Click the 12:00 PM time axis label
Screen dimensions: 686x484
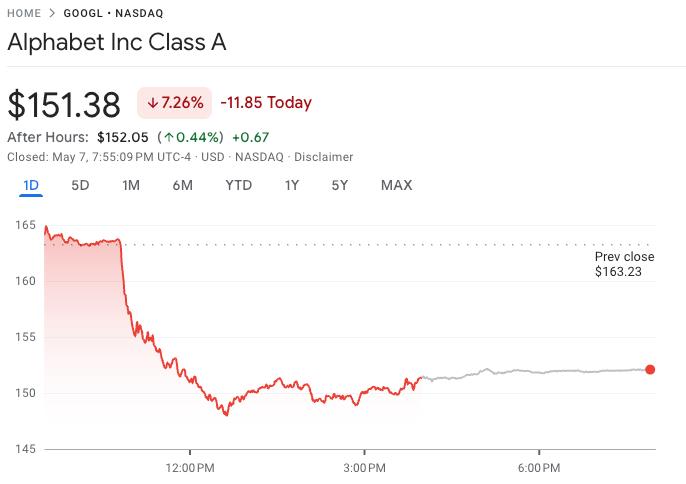point(189,467)
